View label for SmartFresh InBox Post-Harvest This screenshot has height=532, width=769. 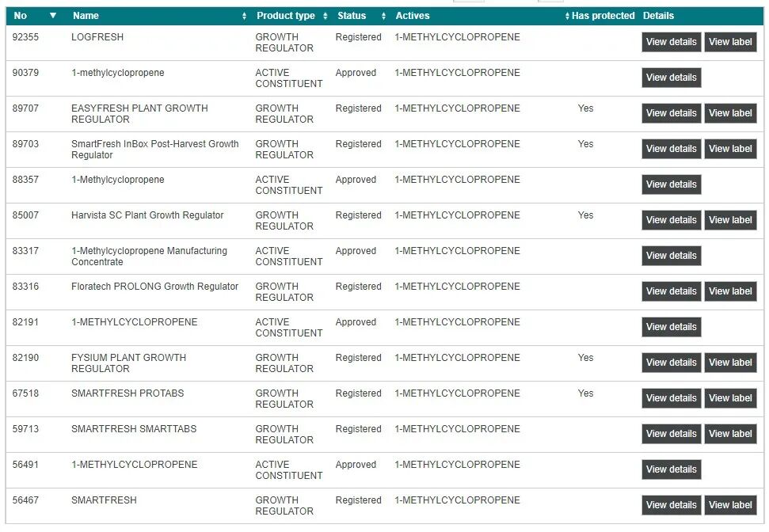[x=730, y=149]
